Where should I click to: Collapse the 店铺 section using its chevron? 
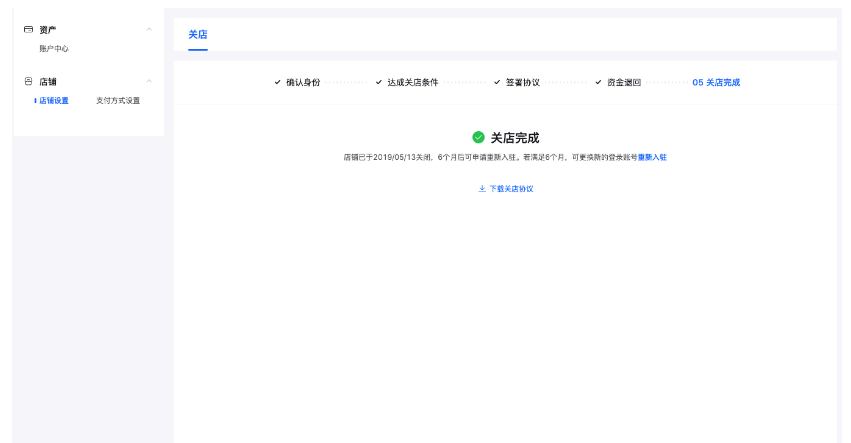pyautogui.click(x=149, y=81)
